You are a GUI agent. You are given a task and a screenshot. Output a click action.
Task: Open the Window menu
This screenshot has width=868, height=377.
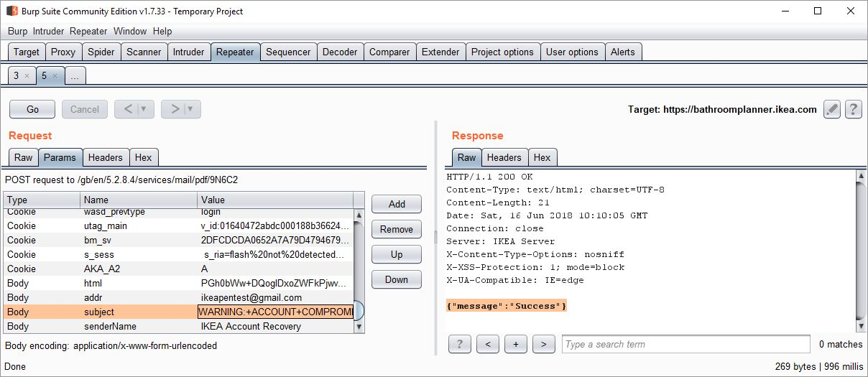pyautogui.click(x=130, y=31)
